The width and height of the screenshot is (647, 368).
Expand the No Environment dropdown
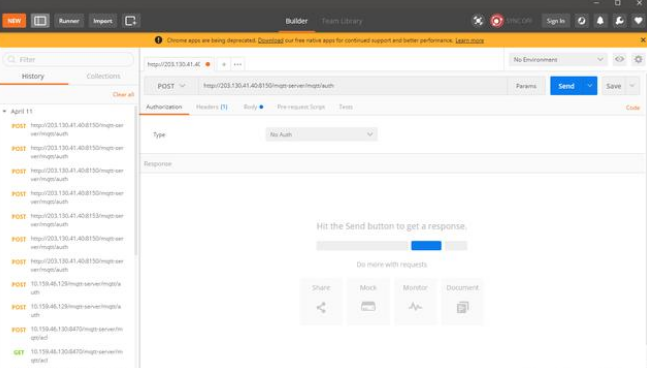(558, 60)
